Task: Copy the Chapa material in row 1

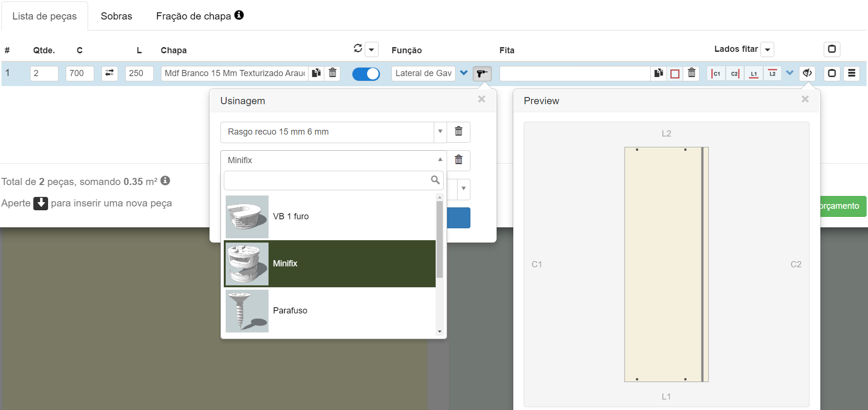Action: pyautogui.click(x=316, y=73)
